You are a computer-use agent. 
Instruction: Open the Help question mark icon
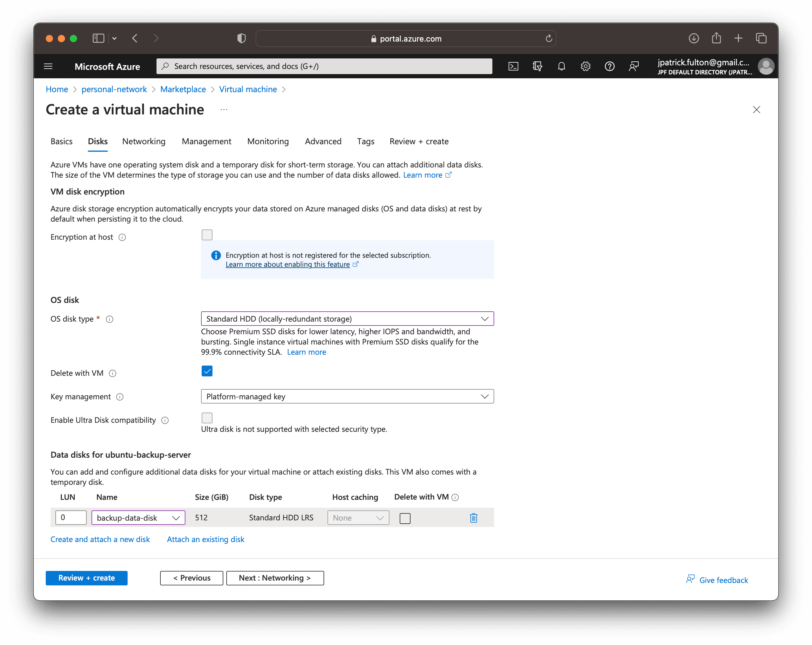[610, 67]
